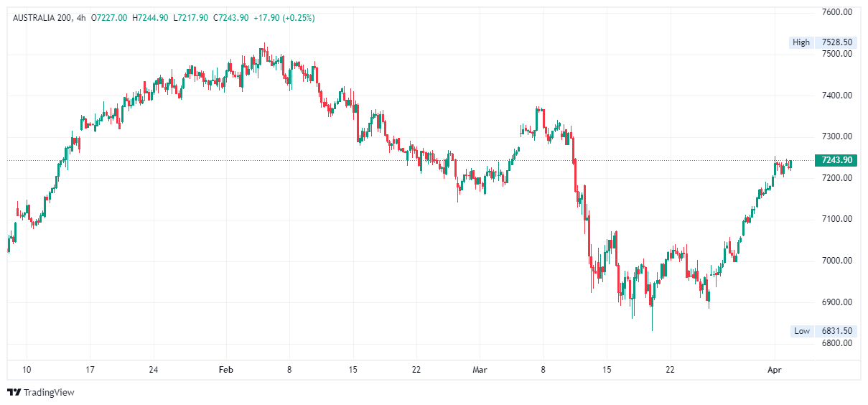868x405 pixels.
Task: Click the green current price tag on the price axis
Action: click(836, 160)
